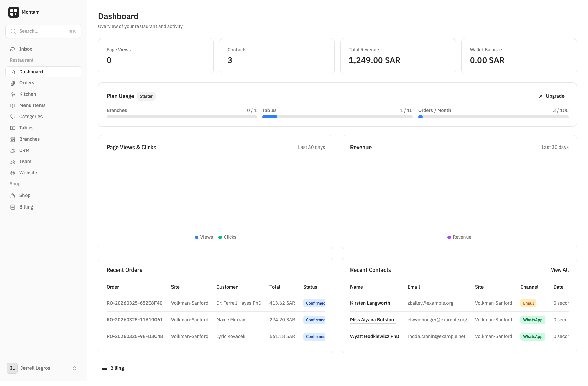Click the Orders per Month progress bar
Screen dimensions: 588x386
tap(493, 117)
